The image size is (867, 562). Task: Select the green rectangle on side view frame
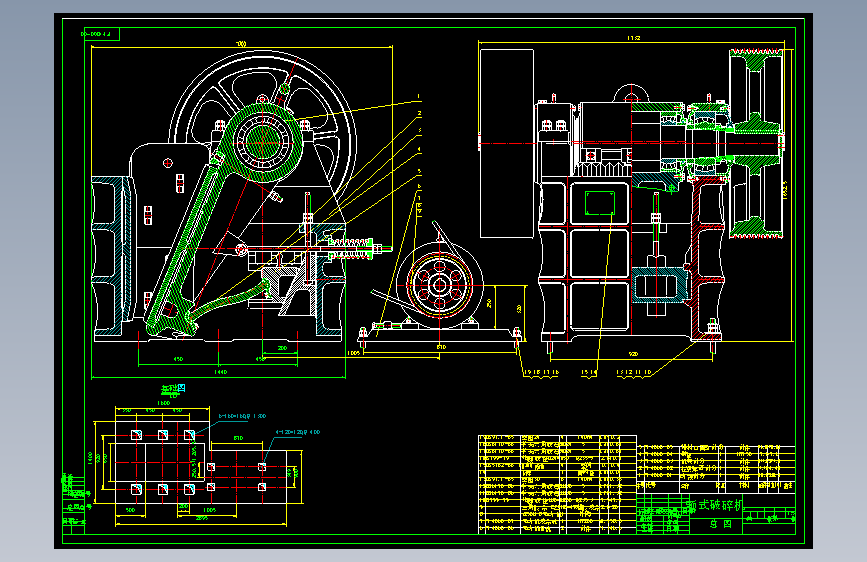click(600, 203)
